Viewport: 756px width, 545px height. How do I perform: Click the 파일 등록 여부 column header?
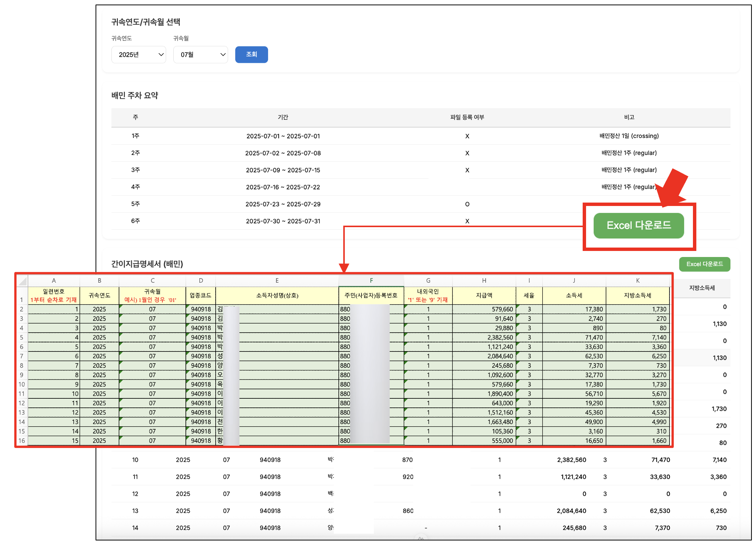click(x=467, y=118)
